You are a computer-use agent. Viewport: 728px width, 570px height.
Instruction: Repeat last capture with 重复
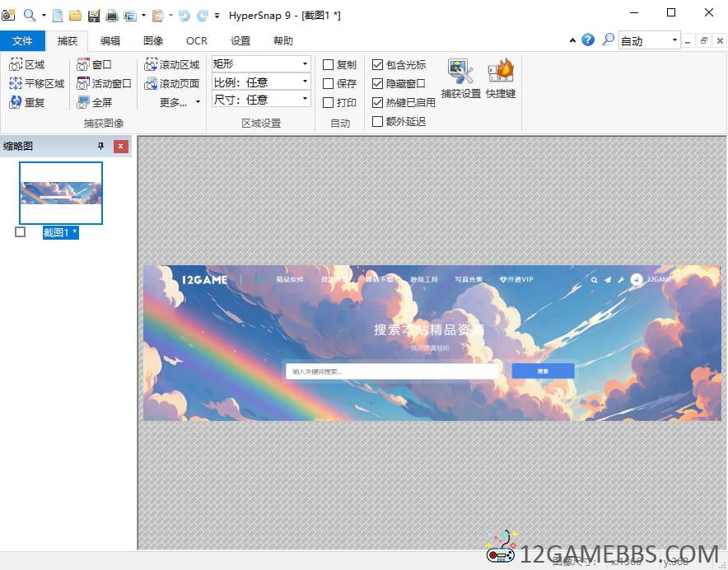pyautogui.click(x=27, y=102)
